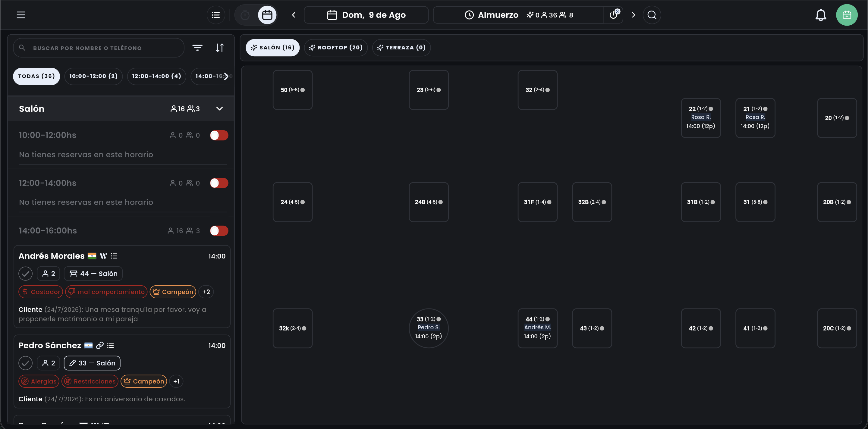Collapse the Salón section chevron

point(219,109)
